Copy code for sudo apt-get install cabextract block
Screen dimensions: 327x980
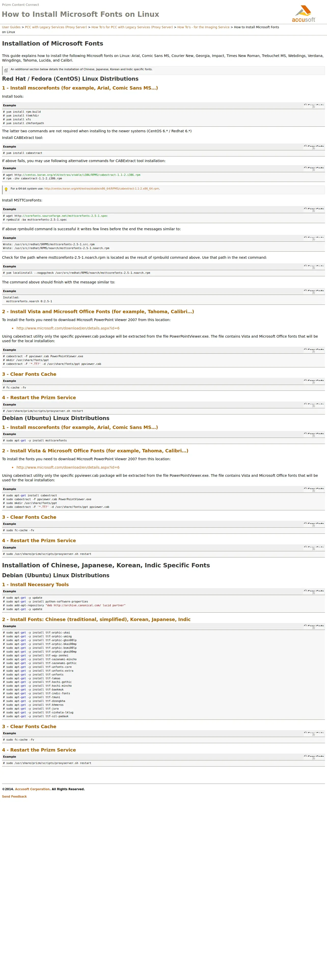[x=314, y=489]
